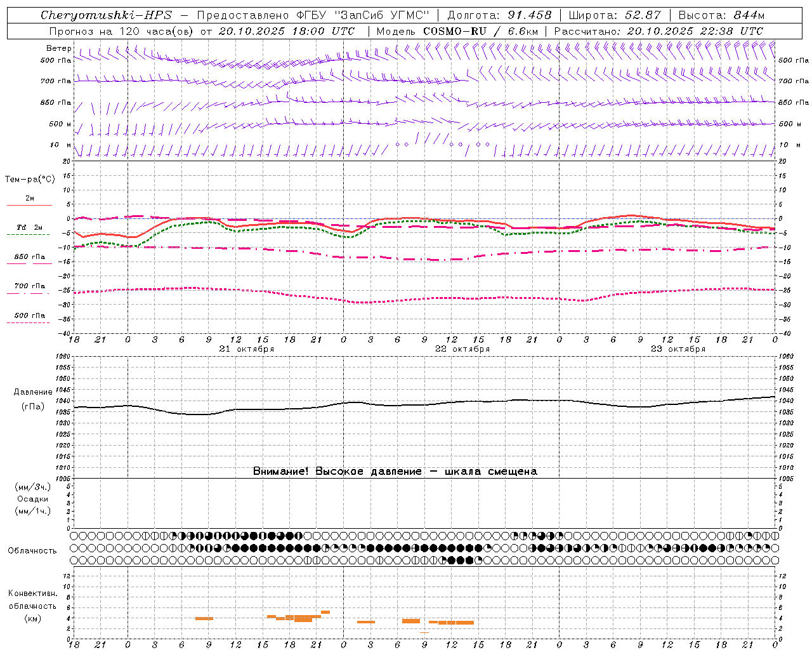Viewport: 812px width, 650px height.
Task: Click the 23 октября date label
Action: pos(678,349)
